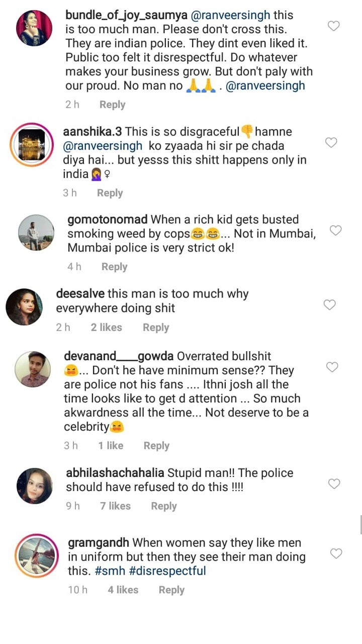The height and width of the screenshot is (644, 362).
Task: Like devanand____gowda's Overrated comment
Action: [x=332, y=367]
